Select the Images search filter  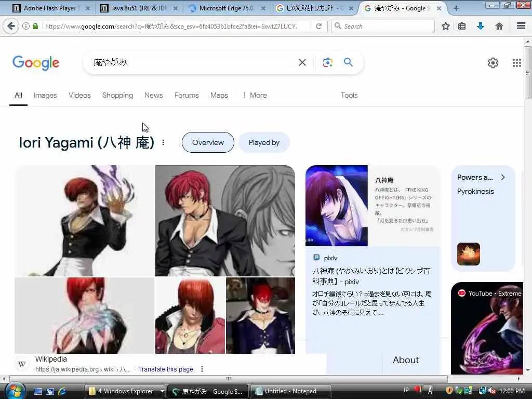point(45,96)
